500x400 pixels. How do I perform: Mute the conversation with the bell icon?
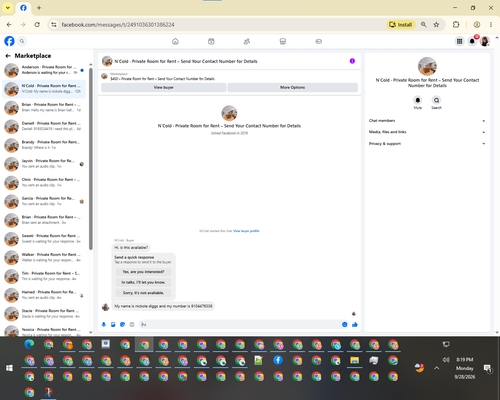(x=418, y=100)
